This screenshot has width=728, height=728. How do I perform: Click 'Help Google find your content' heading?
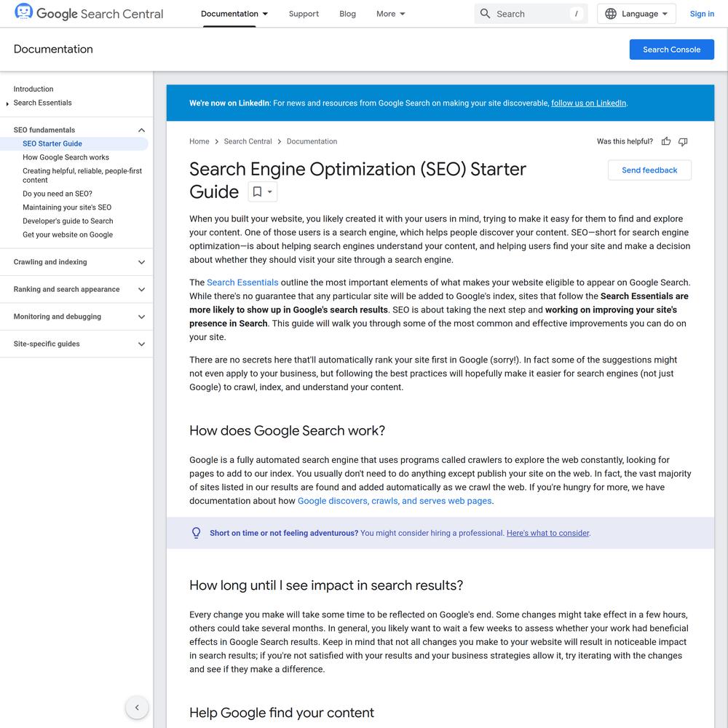point(281,713)
